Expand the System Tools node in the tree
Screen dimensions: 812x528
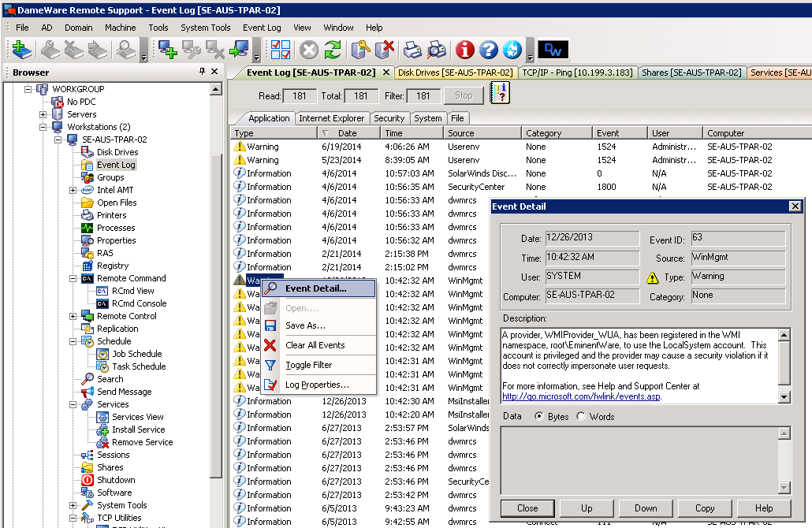[73, 505]
